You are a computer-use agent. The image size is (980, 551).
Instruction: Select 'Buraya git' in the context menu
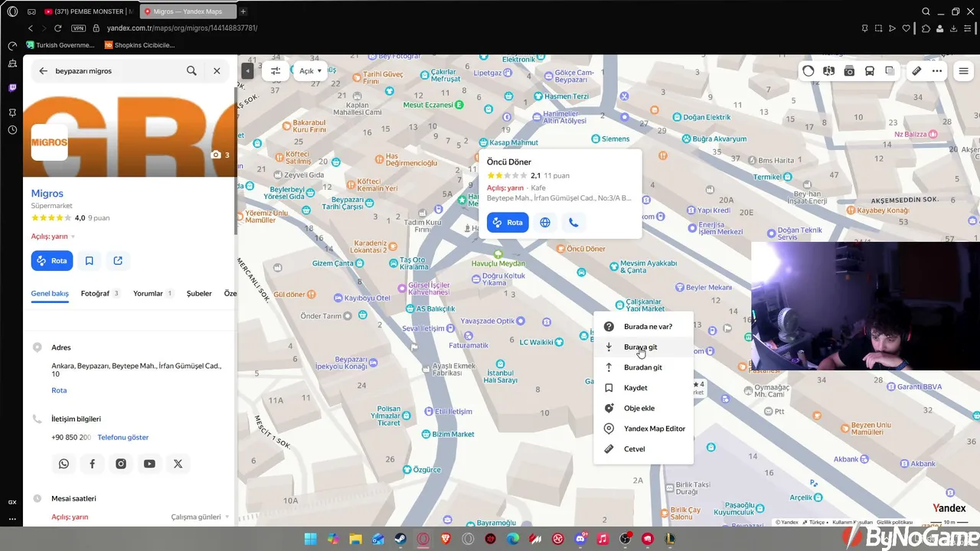(x=643, y=347)
